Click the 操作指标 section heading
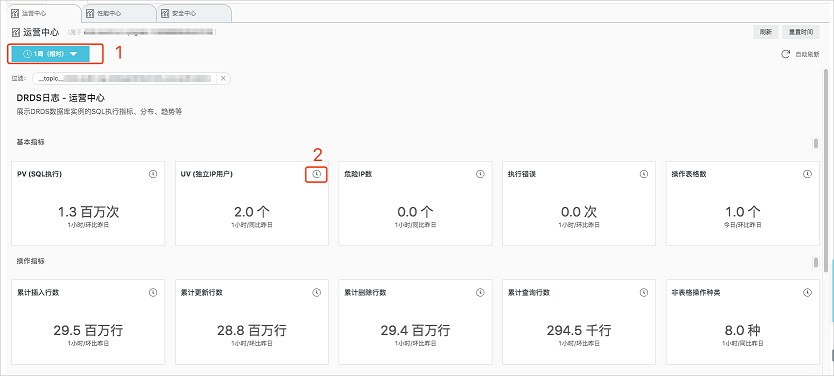This screenshot has width=834, height=376. click(30, 261)
